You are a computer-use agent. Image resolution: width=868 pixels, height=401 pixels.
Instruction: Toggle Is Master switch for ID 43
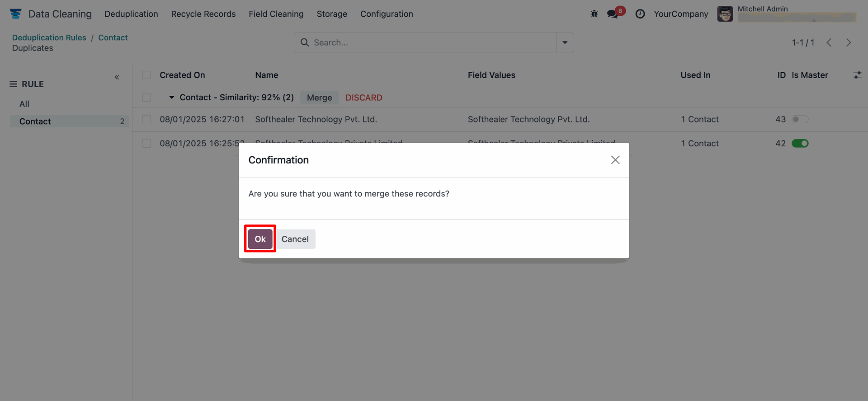point(800,119)
